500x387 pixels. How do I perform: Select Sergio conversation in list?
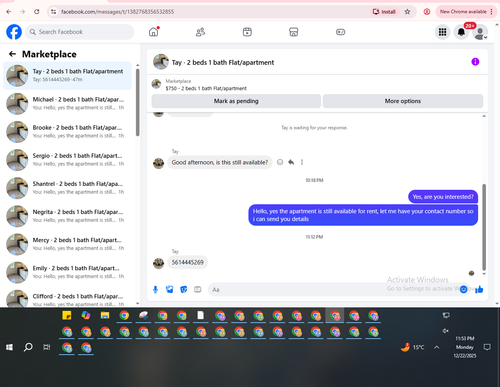67,160
